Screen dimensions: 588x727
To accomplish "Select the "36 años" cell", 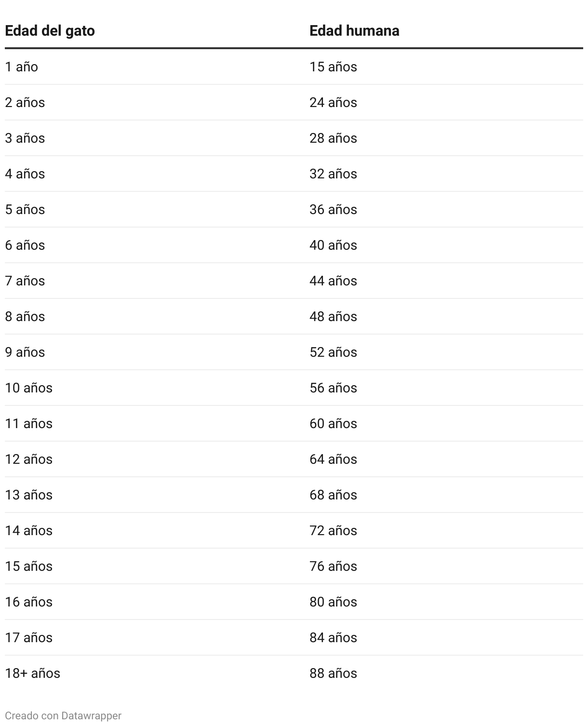I will [x=333, y=210].
